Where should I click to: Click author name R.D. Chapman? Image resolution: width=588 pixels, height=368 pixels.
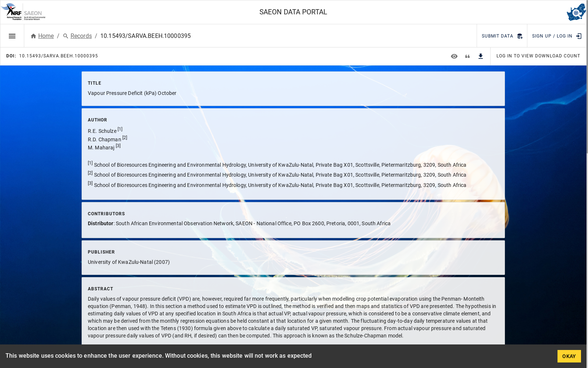104,139
